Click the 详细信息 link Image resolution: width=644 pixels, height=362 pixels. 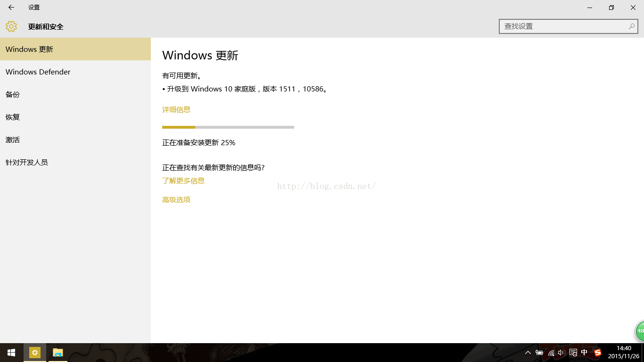[176, 109]
